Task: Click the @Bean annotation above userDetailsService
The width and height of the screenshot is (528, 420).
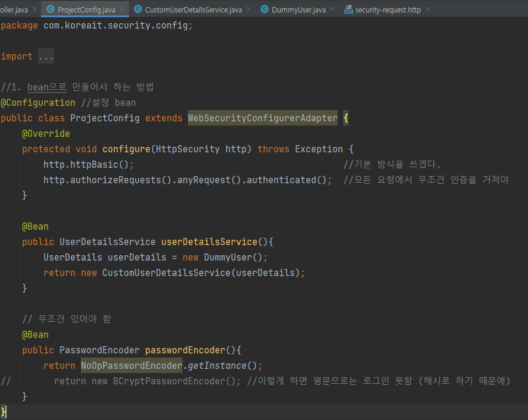Action: (35, 226)
